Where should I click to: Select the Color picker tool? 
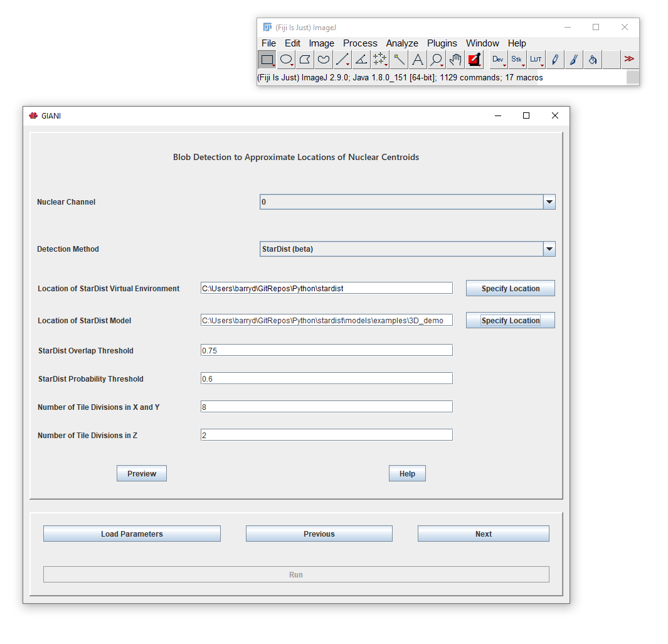pos(474,60)
